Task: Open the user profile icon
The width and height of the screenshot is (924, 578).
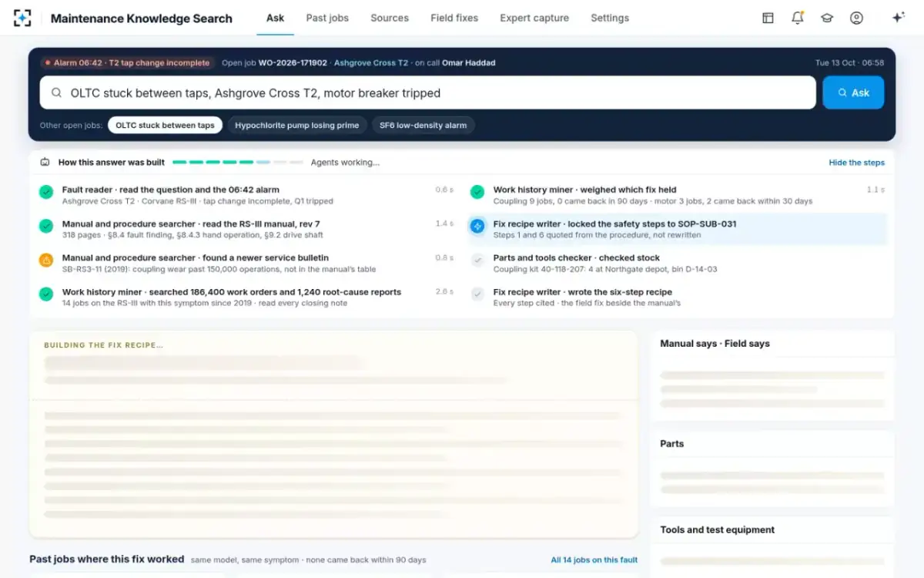Action: pos(856,18)
